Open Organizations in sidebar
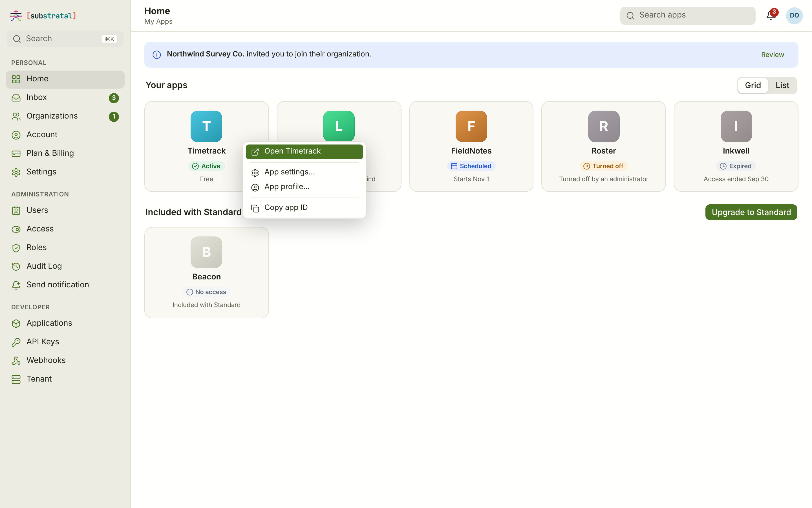This screenshot has width=812, height=508. click(x=65, y=116)
